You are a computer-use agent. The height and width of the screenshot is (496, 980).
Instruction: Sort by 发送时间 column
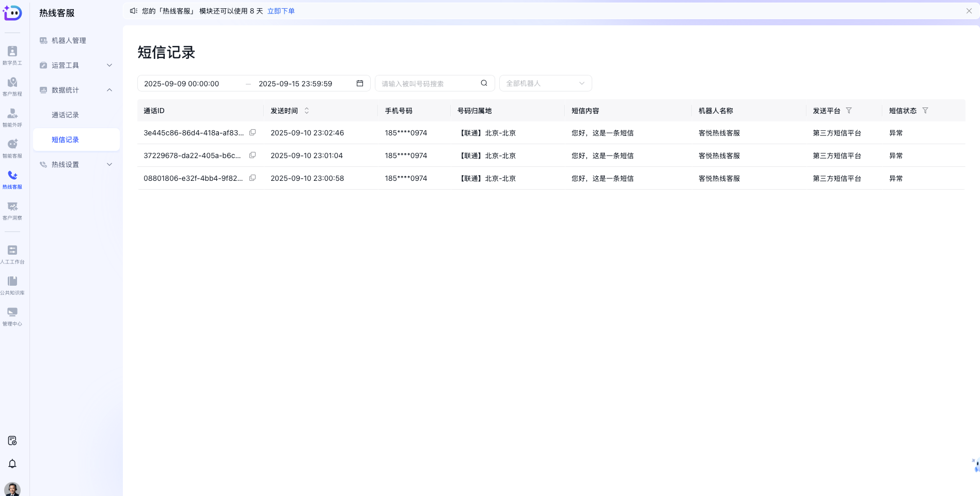[x=307, y=111]
